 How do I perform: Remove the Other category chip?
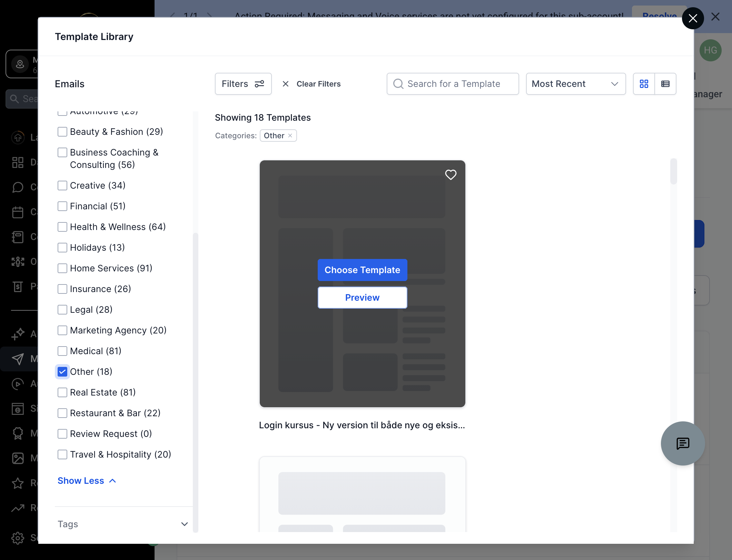point(290,136)
